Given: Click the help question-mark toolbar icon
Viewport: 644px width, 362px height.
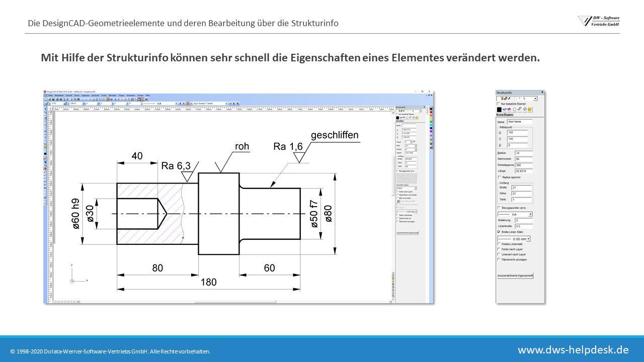Looking at the screenshot, I should coord(146,99).
